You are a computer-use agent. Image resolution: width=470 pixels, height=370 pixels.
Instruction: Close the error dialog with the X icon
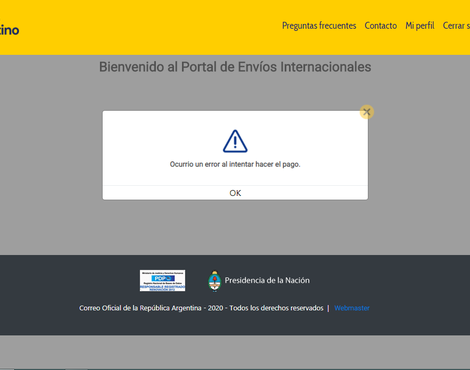[x=367, y=112]
